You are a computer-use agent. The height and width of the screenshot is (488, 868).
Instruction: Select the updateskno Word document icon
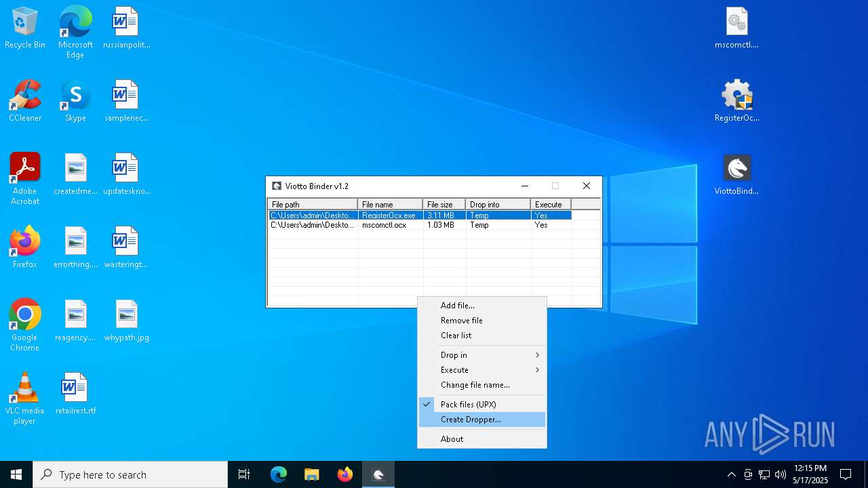126,175
